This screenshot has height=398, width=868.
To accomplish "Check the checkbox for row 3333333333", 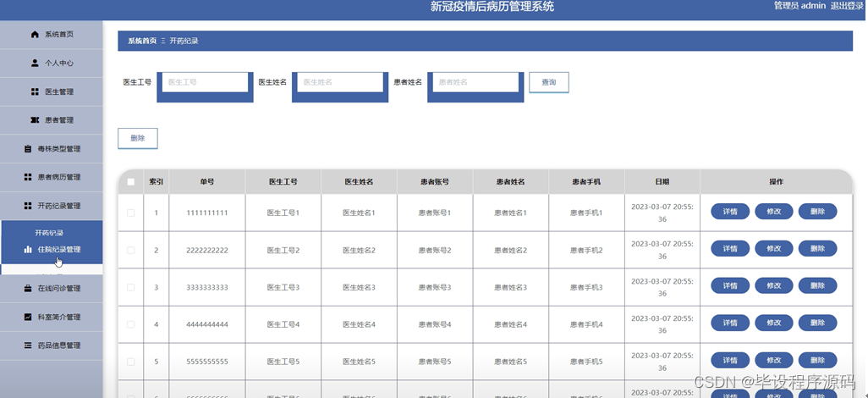I will pyautogui.click(x=130, y=288).
